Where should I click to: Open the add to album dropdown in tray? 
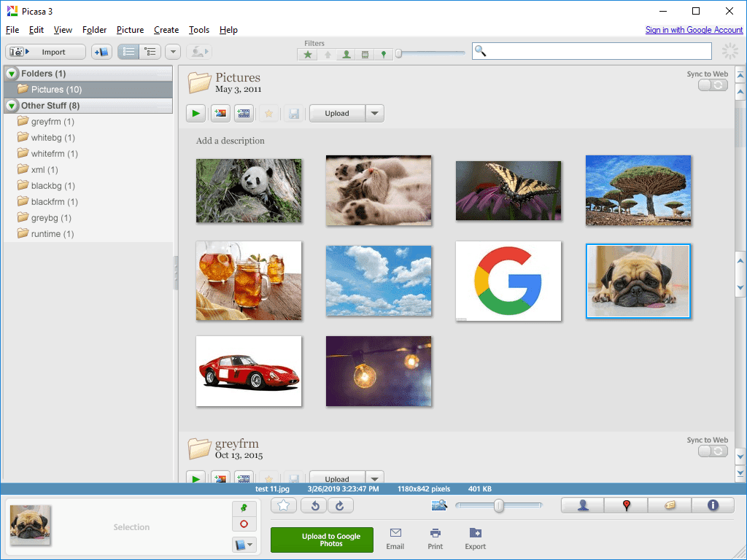pos(244,544)
